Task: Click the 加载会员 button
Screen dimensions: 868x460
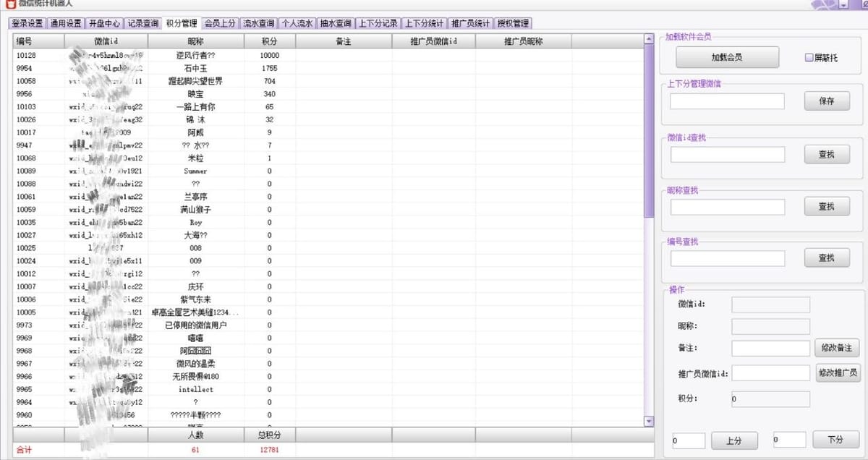Action: pyautogui.click(x=727, y=57)
